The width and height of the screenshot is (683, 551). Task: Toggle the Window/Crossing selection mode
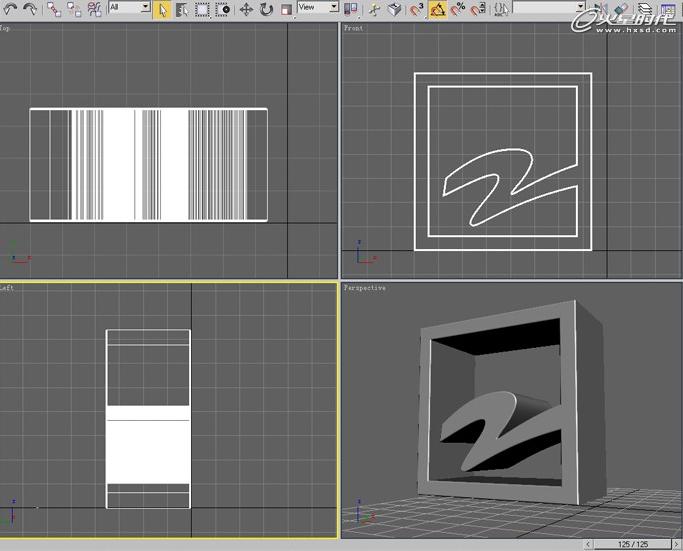(222, 10)
